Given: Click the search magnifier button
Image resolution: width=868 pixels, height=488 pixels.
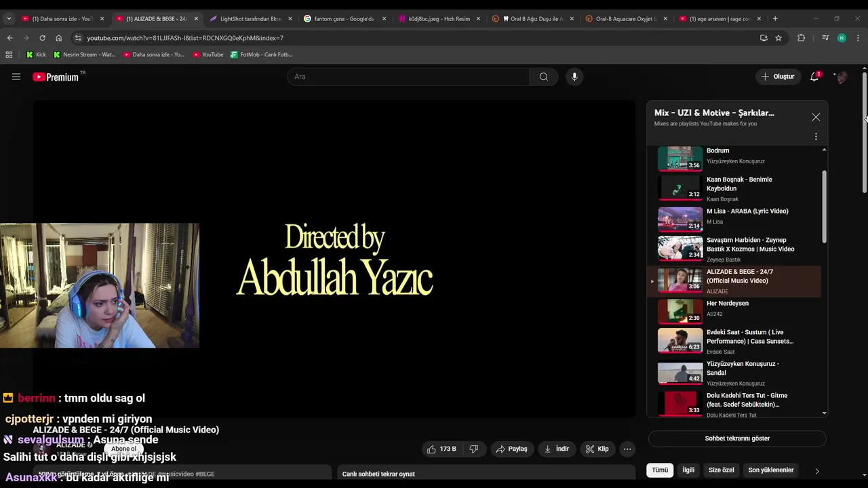Looking at the screenshot, I should point(543,77).
